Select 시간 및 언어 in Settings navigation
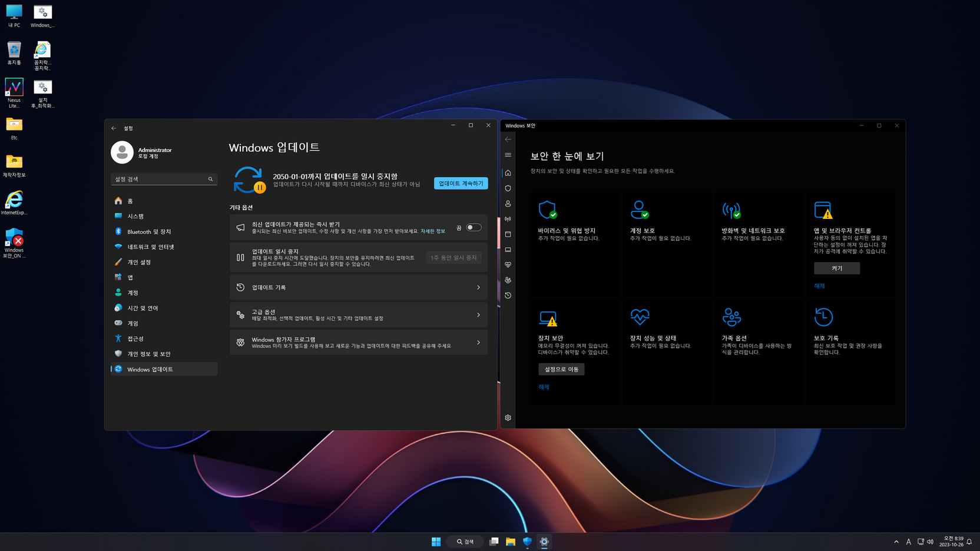Viewport: 980px width, 551px height. tap(164, 308)
